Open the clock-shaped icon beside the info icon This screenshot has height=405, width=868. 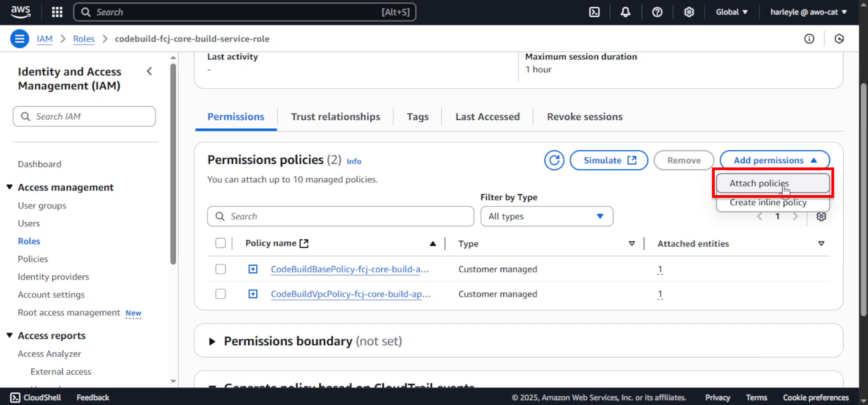(x=839, y=39)
